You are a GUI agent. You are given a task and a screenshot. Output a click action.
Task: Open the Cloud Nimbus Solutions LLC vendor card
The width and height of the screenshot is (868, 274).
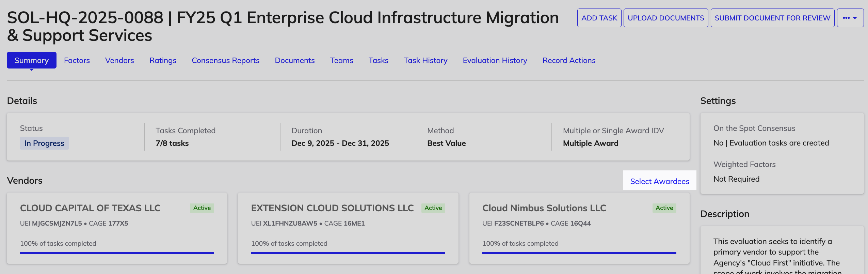tap(579, 228)
